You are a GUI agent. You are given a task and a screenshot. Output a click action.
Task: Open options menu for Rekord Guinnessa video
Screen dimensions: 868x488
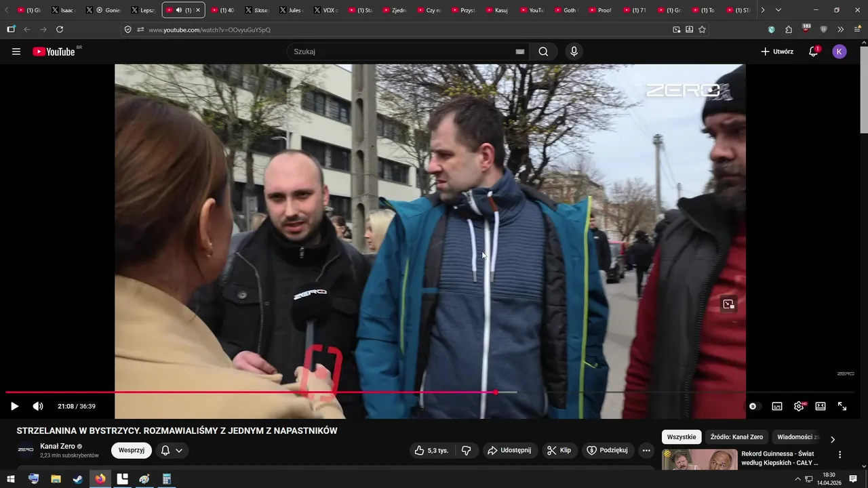tap(840, 455)
